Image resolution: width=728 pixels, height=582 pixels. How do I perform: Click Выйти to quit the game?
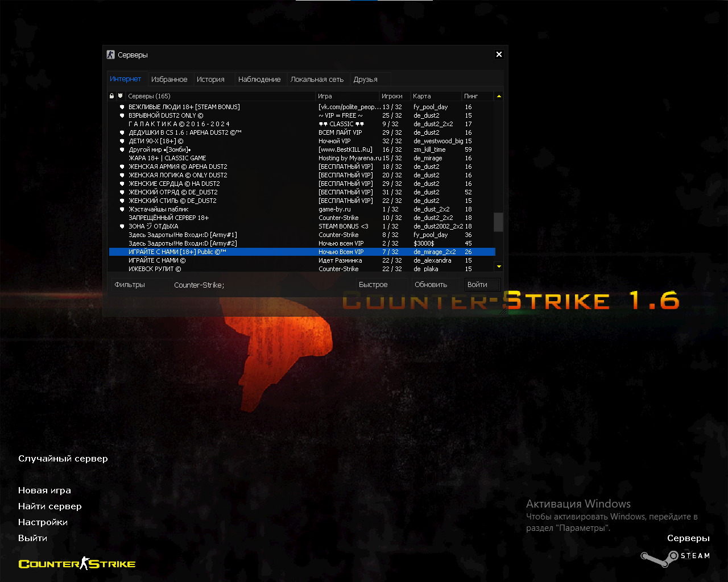(x=32, y=538)
